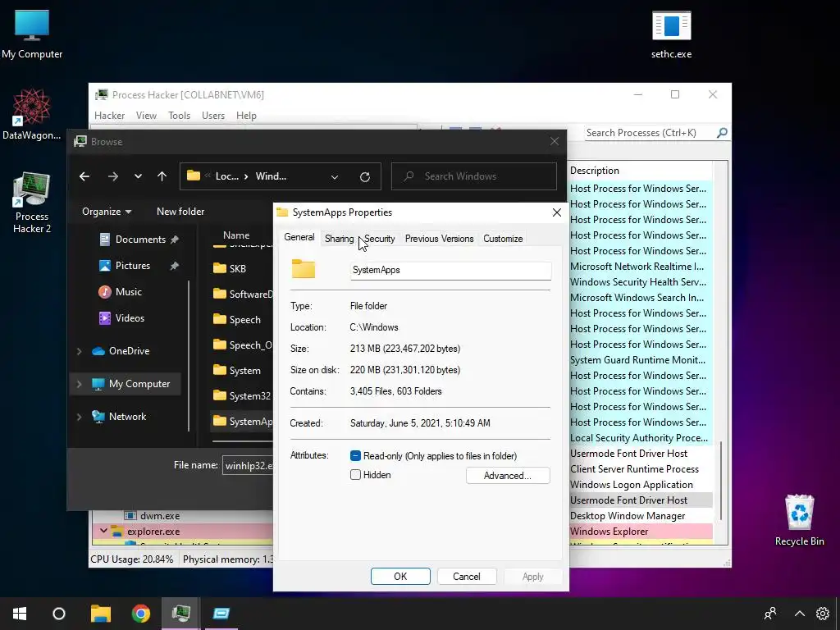The height and width of the screenshot is (630, 840).
Task: Open the address bar path dropdown
Action: pyautogui.click(x=335, y=177)
